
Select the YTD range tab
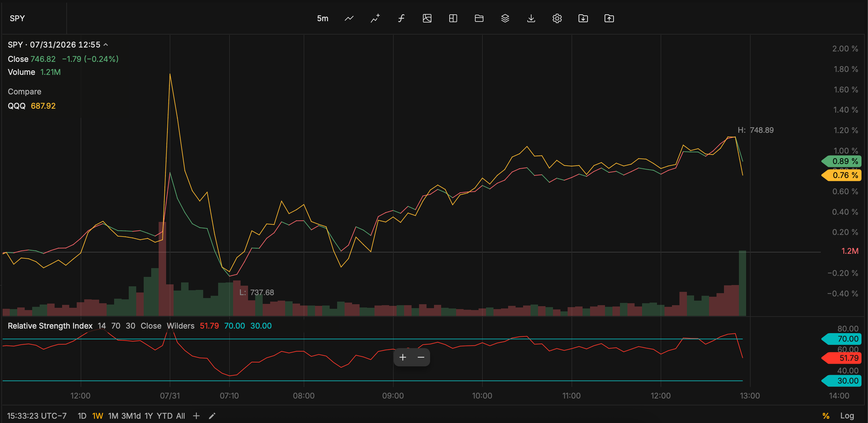click(x=164, y=416)
